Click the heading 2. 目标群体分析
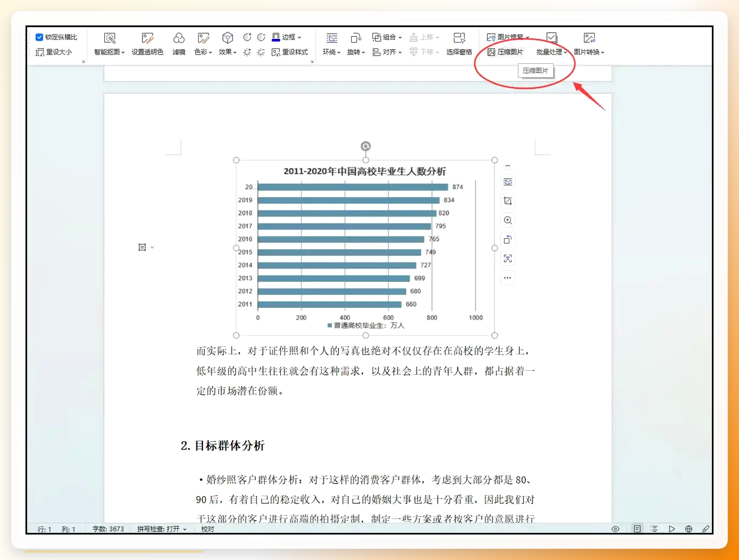 tap(222, 446)
